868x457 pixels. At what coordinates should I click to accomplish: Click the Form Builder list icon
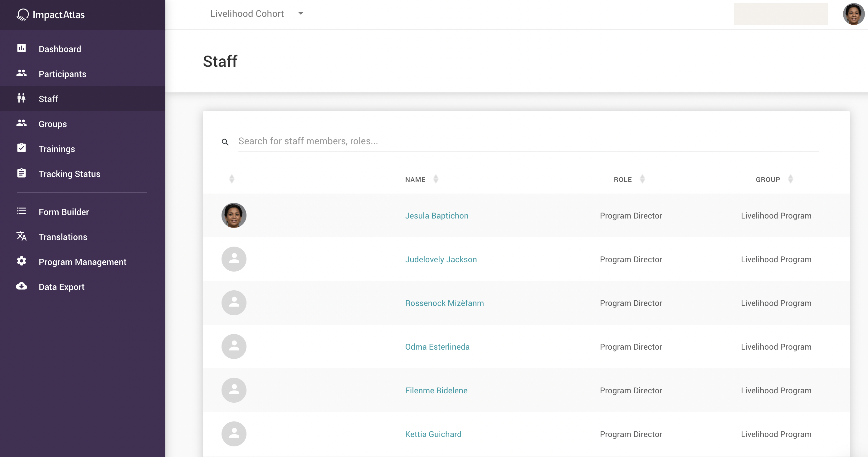coord(22,211)
